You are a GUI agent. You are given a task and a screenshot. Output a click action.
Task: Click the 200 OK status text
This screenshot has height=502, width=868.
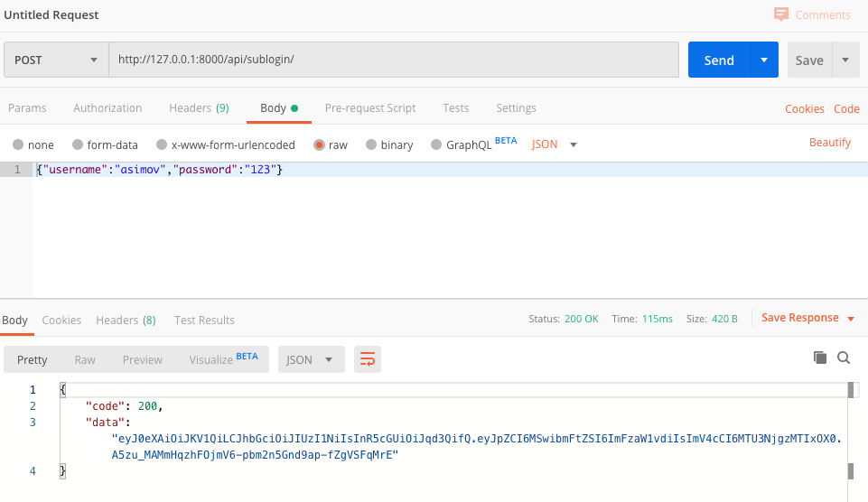(x=582, y=319)
